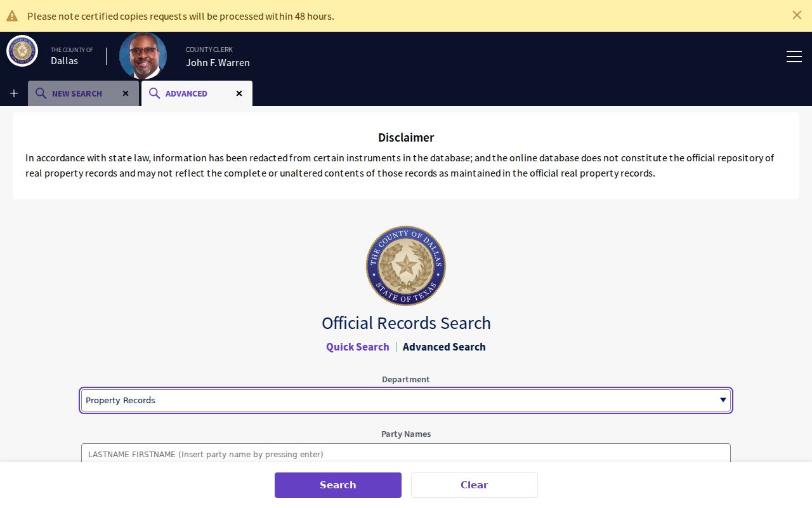Close the Advanced tab
This screenshot has width=812, height=508.
(x=239, y=93)
